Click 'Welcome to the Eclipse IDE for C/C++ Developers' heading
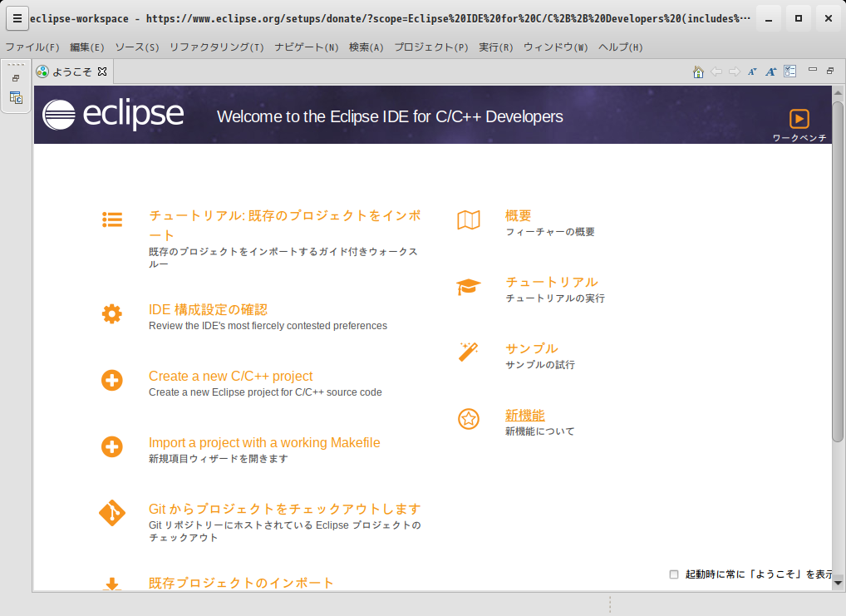This screenshot has width=846, height=616. click(x=390, y=116)
